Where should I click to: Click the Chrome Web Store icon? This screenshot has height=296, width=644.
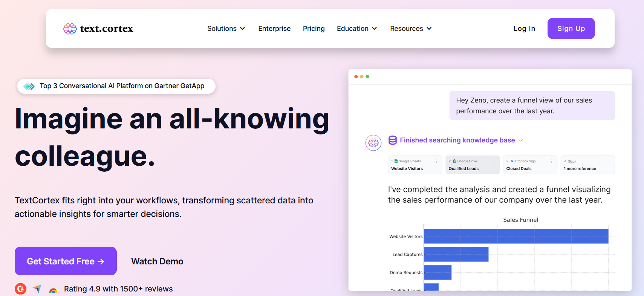[x=53, y=290]
